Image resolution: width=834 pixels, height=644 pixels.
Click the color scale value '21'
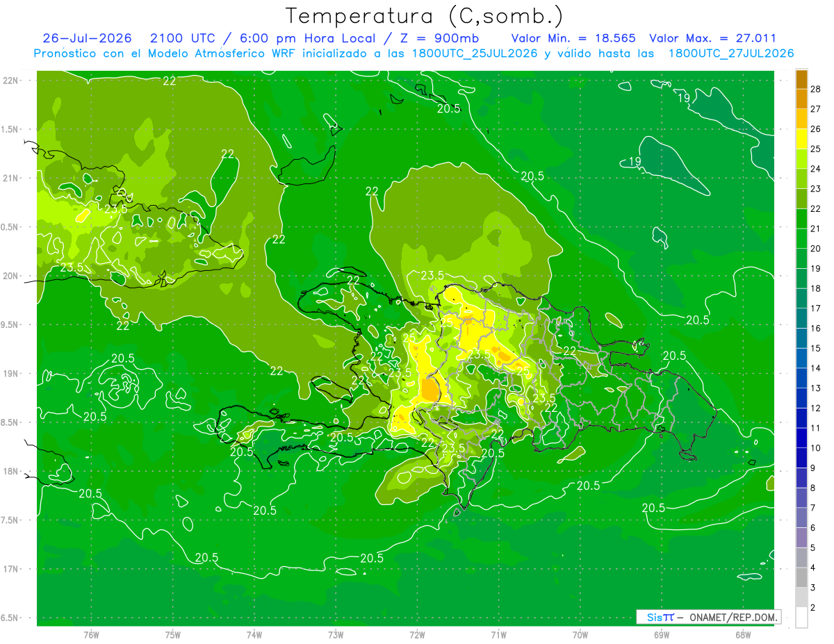[816, 229]
